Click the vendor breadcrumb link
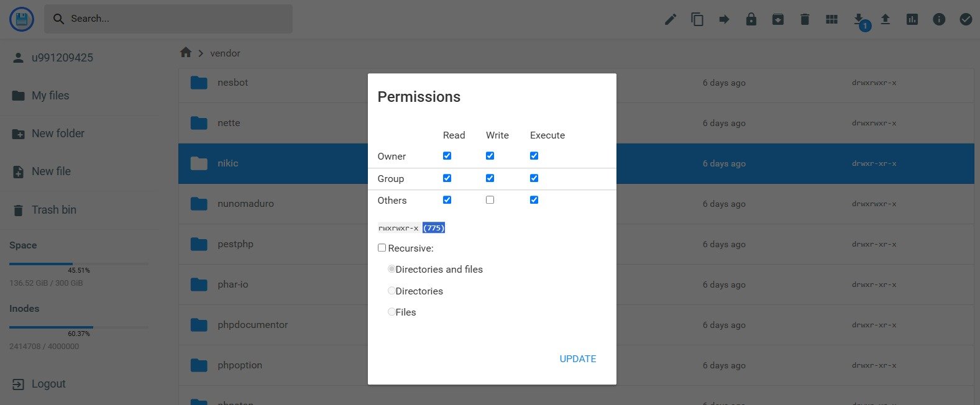Viewport: 980px width, 405px height. coord(225,53)
